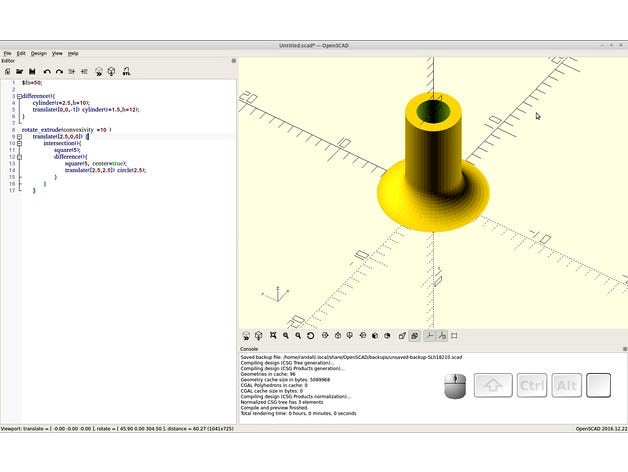This screenshot has width=628, height=472.
Task: Select the Left view icon
Action: 362,335
